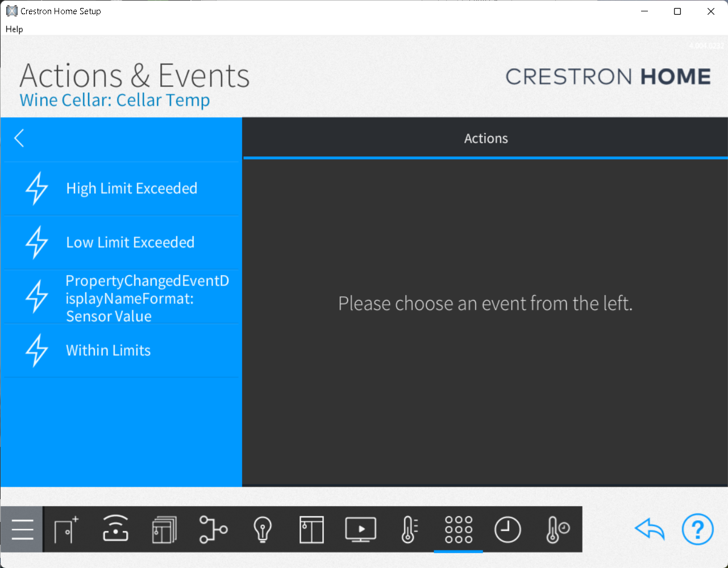The image size is (728, 568).
Task: Open scheduling via the clock icon
Action: pyautogui.click(x=507, y=529)
